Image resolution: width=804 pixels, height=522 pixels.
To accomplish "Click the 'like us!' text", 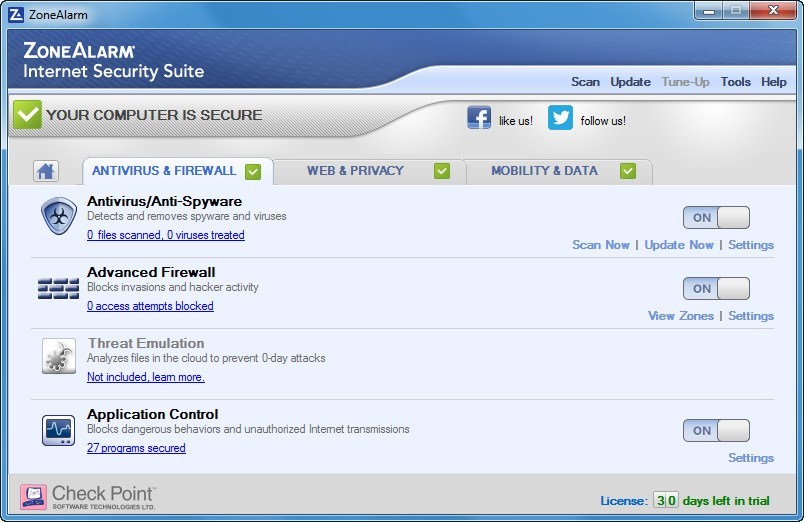I will click(x=515, y=121).
